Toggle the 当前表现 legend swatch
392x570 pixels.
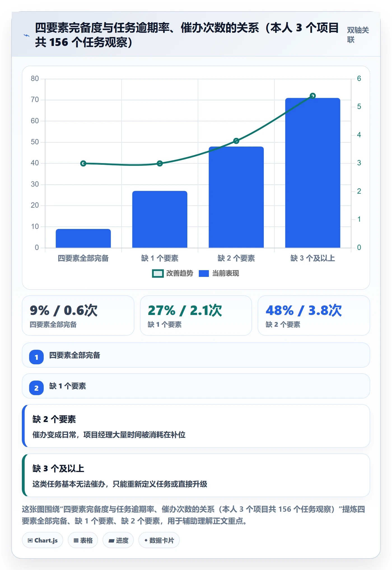coord(204,274)
